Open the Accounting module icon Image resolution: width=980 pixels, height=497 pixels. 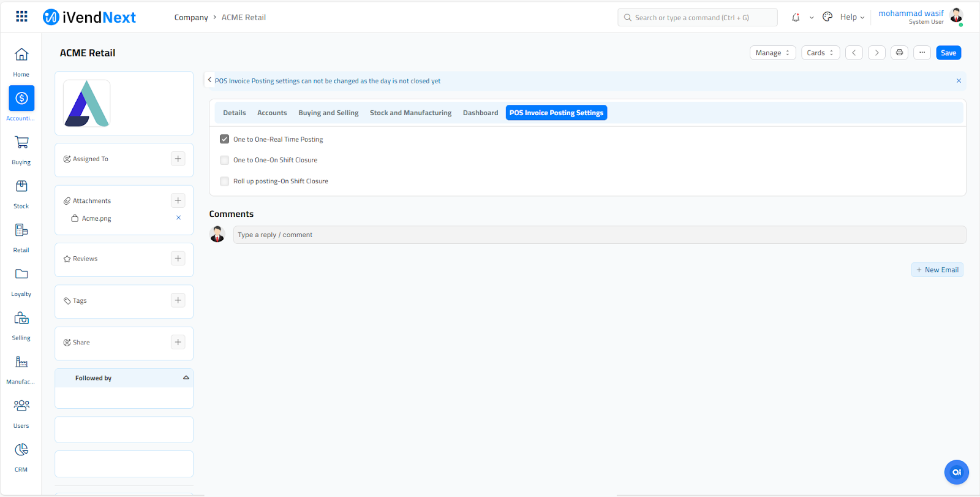click(x=21, y=98)
